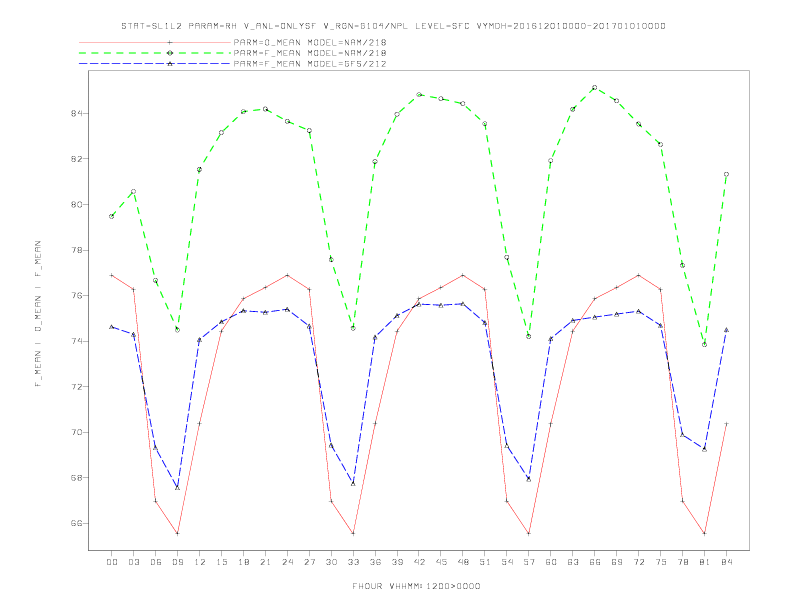Click x-axis forecast hour label 18

pyautogui.click(x=243, y=562)
